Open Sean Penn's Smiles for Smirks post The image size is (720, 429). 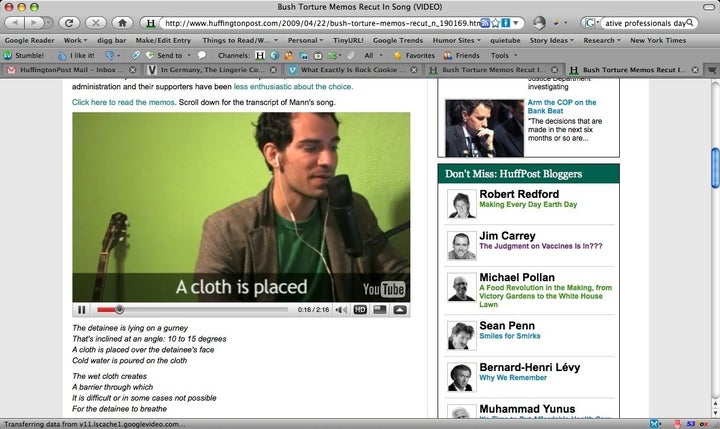pos(510,336)
